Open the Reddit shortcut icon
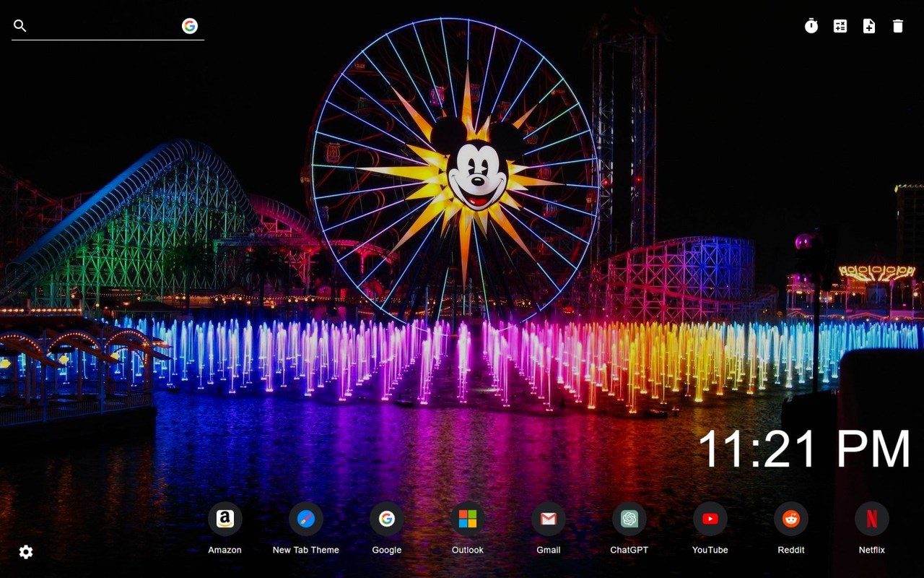The height and width of the screenshot is (578, 924). tap(791, 519)
